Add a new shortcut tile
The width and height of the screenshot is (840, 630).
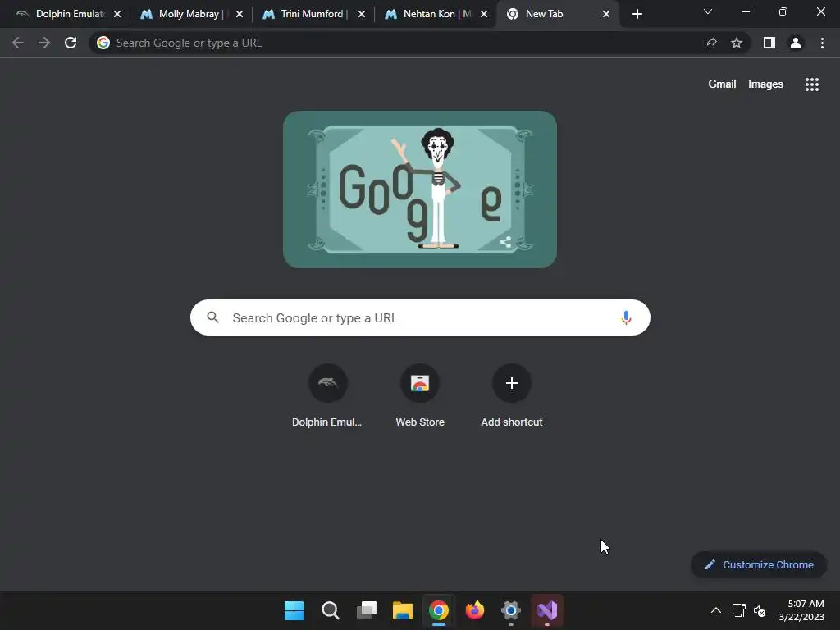[x=512, y=395]
